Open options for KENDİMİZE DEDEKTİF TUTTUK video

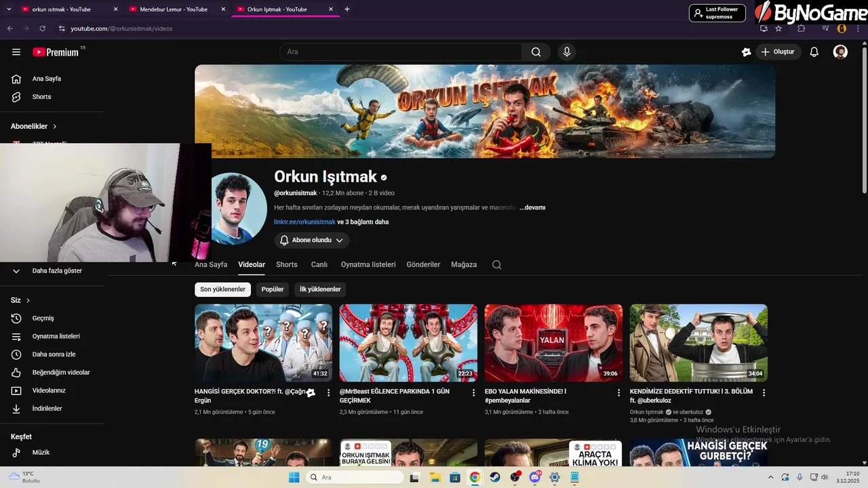point(764,392)
